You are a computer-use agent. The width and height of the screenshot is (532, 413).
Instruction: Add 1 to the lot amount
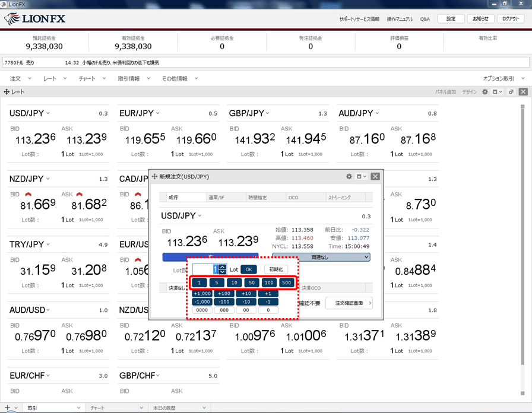(x=268, y=293)
